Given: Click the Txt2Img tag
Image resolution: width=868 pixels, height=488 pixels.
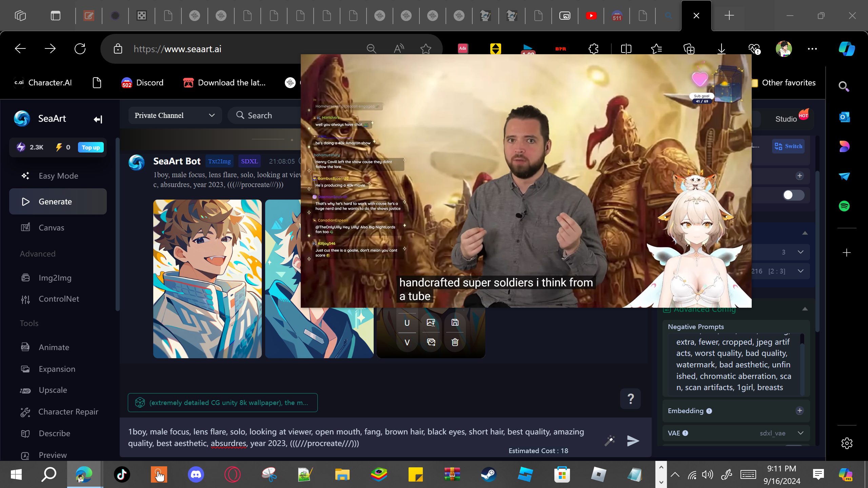Looking at the screenshot, I should point(219,161).
